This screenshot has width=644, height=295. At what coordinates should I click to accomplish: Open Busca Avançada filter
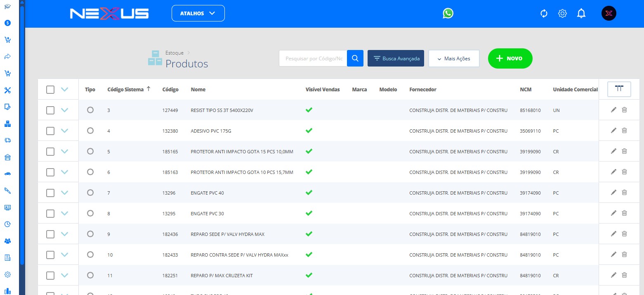tap(396, 59)
